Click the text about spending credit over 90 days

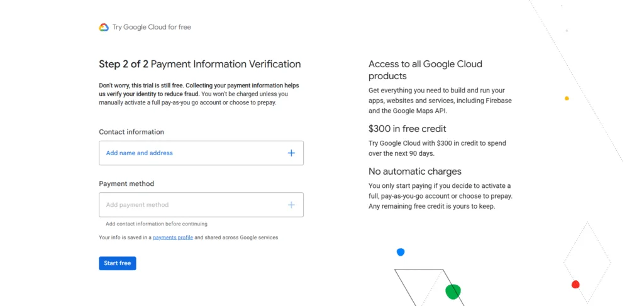[x=438, y=148]
